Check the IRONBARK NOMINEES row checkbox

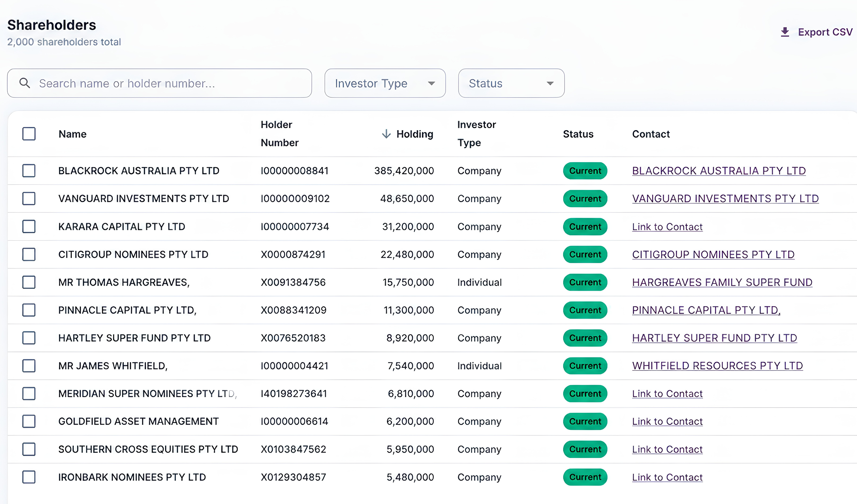[29, 477]
